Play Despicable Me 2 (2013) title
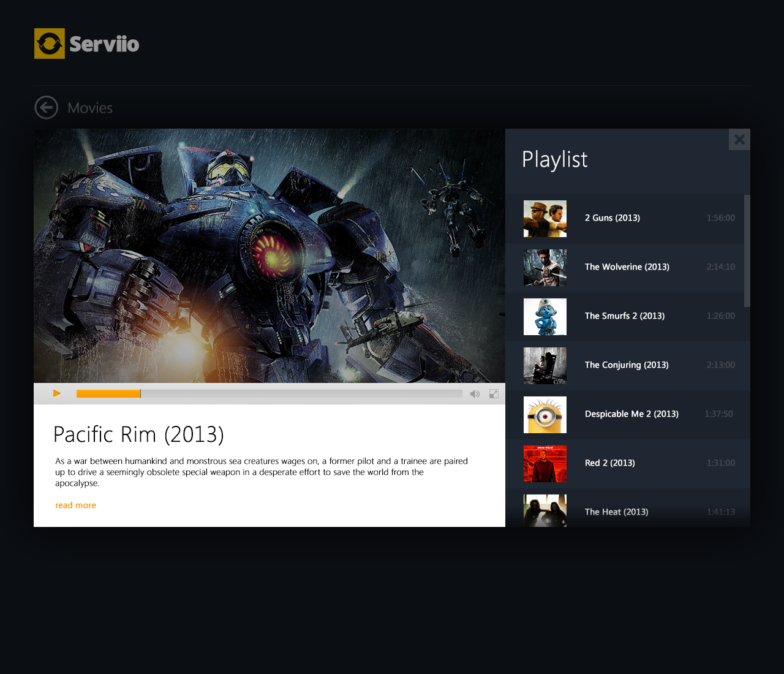 click(631, 414)
